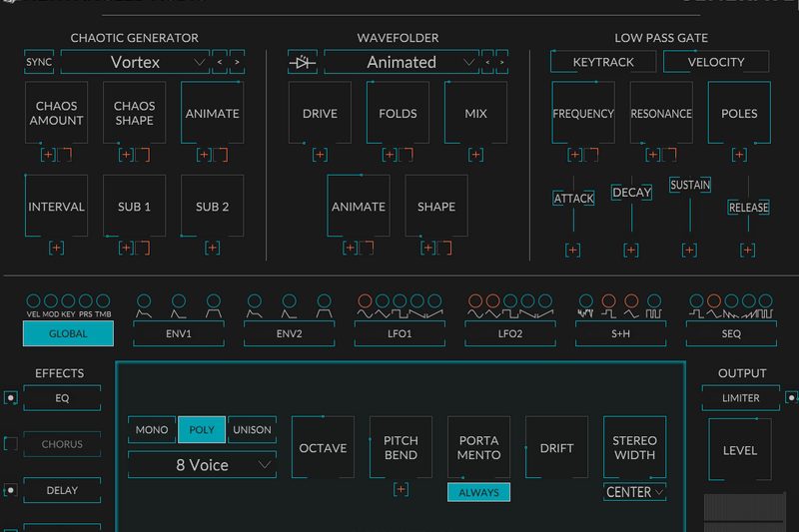Toggle VELOCITY on the low pass gate
The height and width of the screenshot is (532, 799).
[716, 62]
